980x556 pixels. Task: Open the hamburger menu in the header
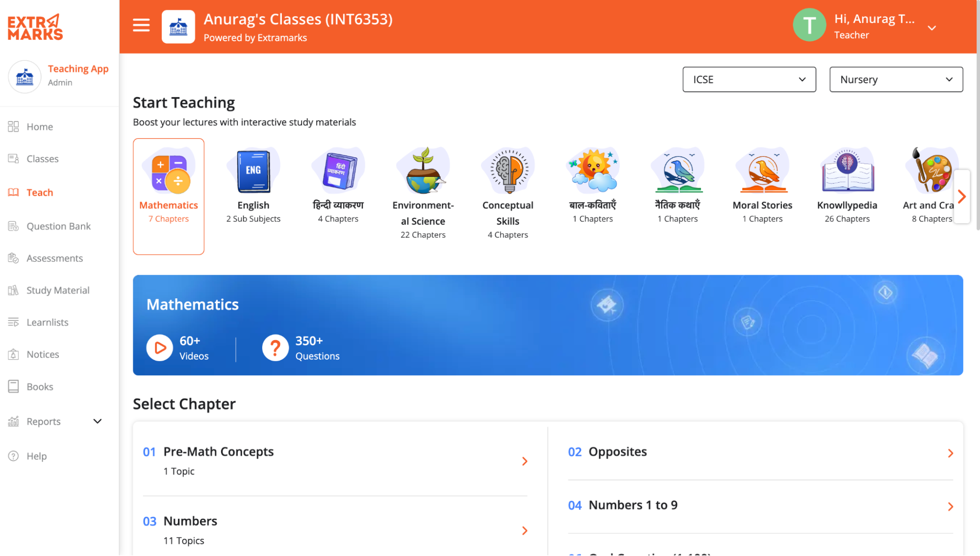pyautogui.click(x=141, y=25)
